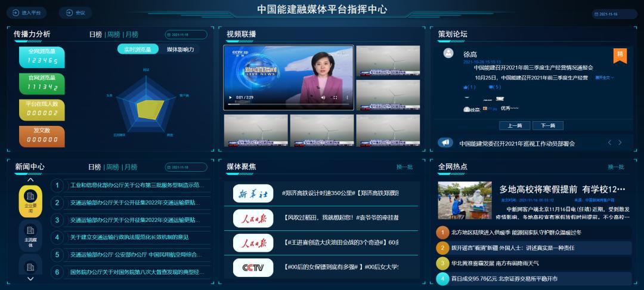
Task: Click the yellow 平台在线人数 counter card
Action: click(x=42, y=110)
